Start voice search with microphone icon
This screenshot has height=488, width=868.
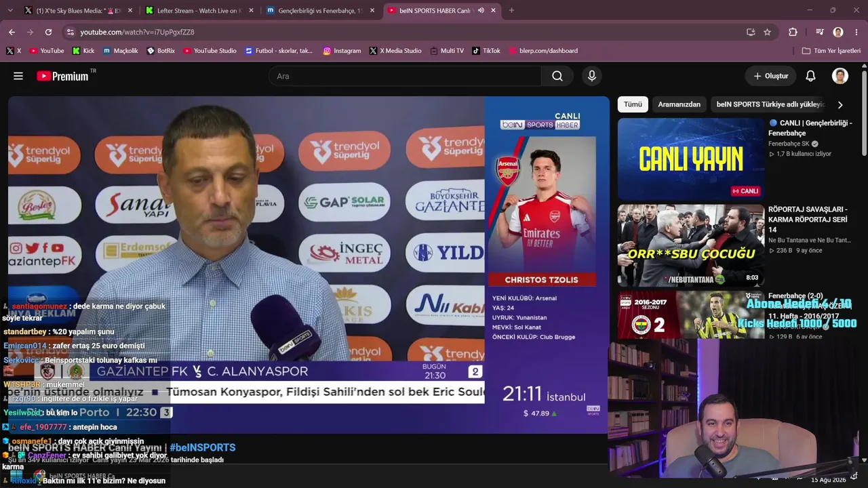click(x=592, y=76)
